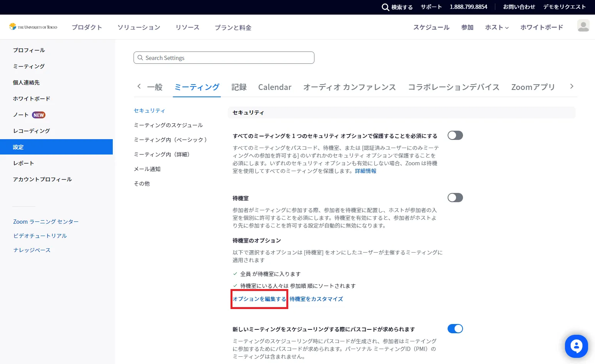Click the NEW badge beside ノート
The image size is (595, 364).
38,115
